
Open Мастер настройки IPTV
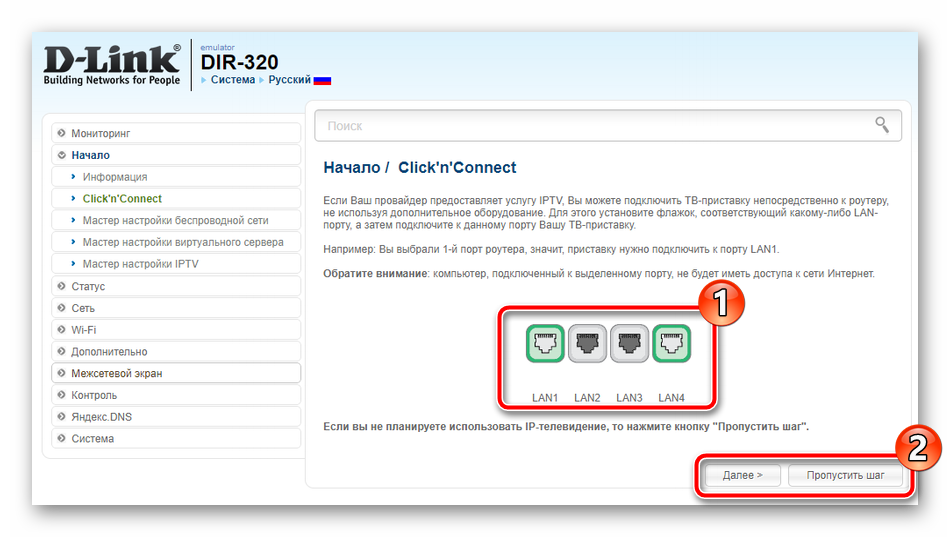(x=176, y=264)
